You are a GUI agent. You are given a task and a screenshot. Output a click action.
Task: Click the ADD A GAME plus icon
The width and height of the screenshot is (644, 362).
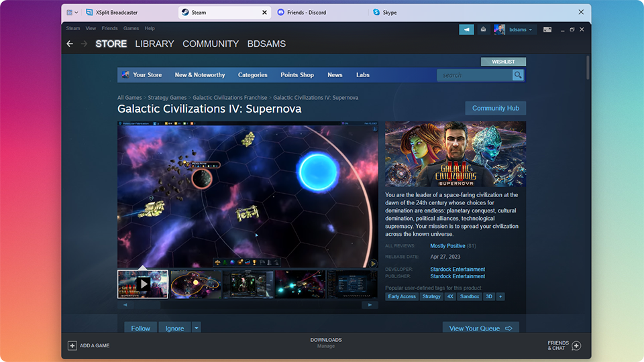pyautogui.click(x=72, y=346)
